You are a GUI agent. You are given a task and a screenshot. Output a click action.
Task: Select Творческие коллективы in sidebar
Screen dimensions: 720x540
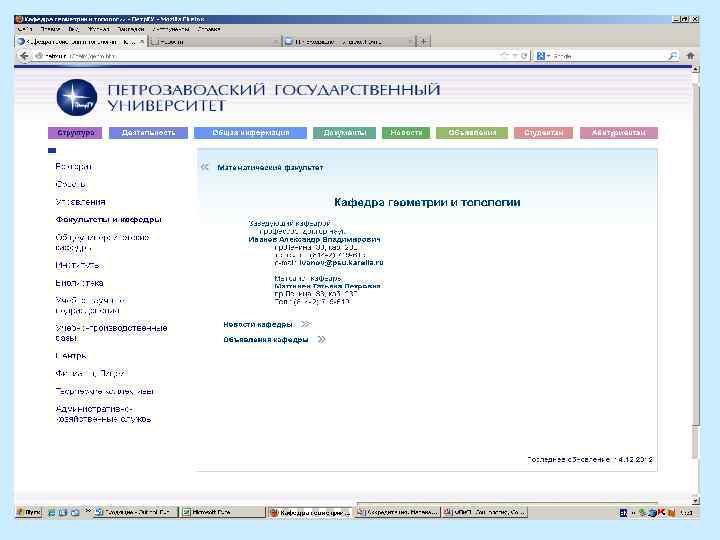tap(105, 391)
